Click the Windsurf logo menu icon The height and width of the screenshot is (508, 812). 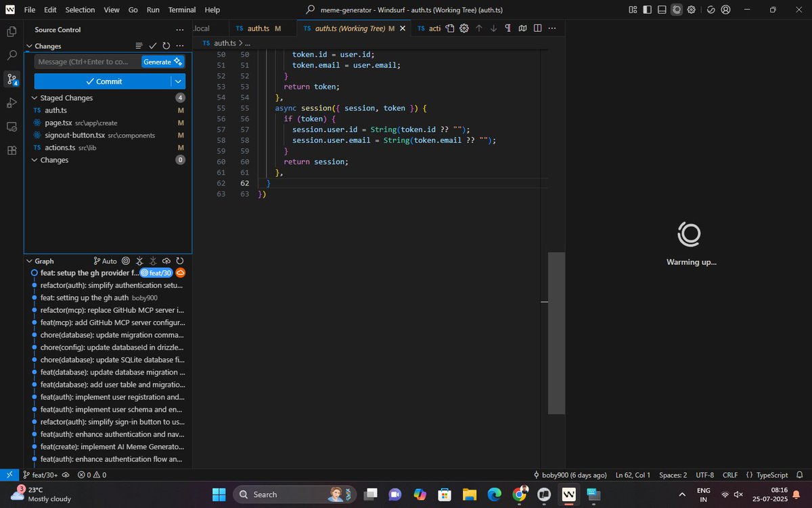pyautogui.click(x=10, y=9)
